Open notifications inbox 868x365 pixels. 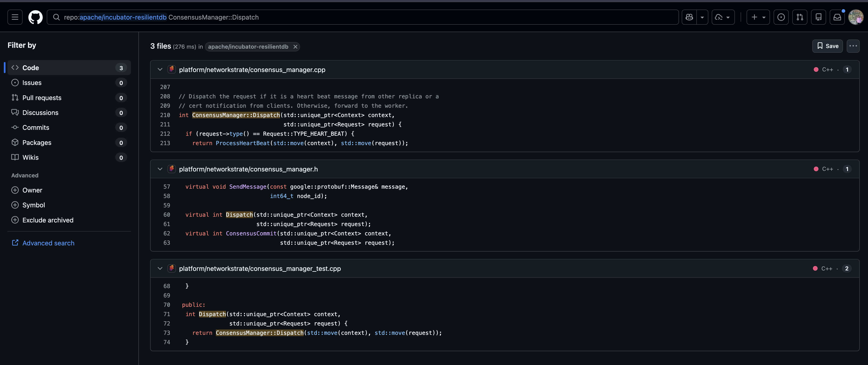pos(837,17)
